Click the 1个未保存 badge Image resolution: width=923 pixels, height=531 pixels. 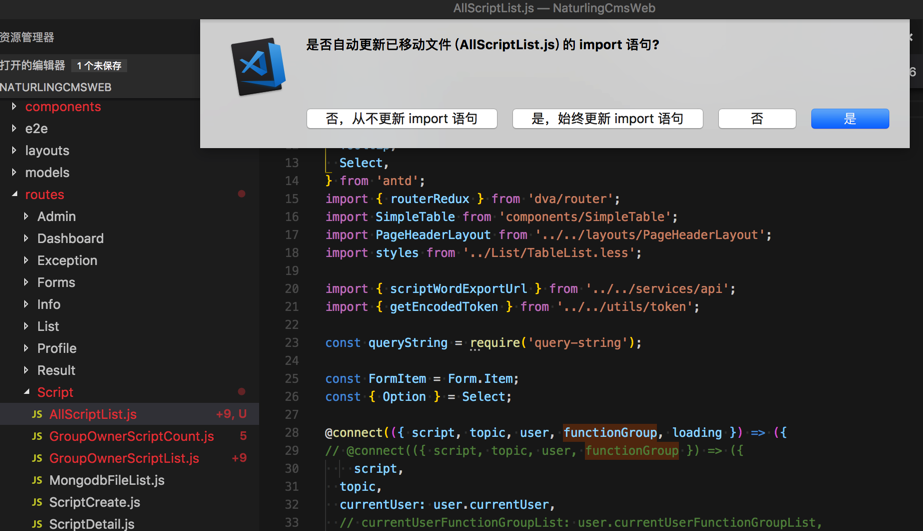(99, 65)
